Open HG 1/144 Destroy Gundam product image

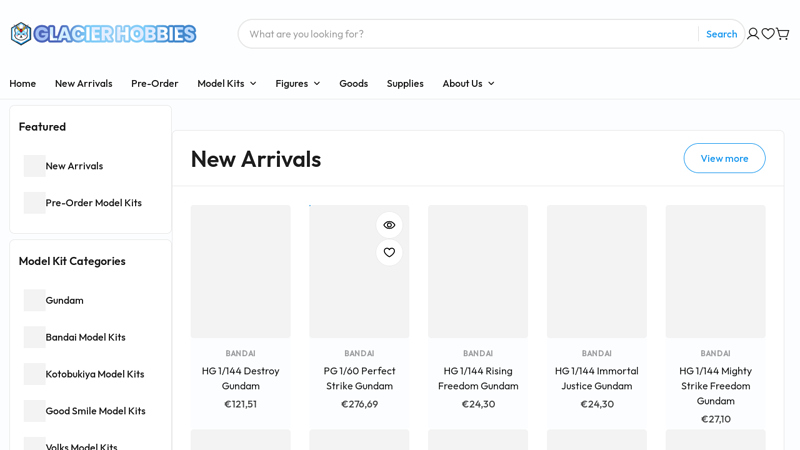240,271
